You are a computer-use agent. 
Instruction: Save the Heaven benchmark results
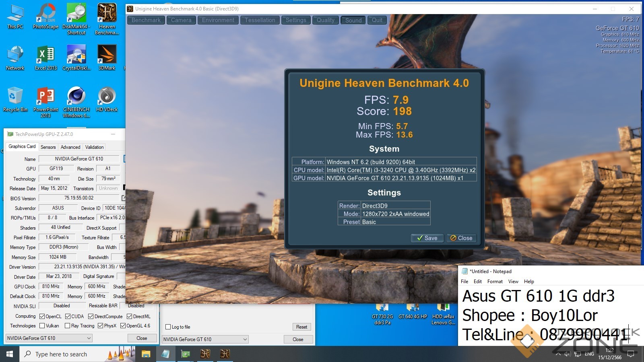[x=427, y=238]
